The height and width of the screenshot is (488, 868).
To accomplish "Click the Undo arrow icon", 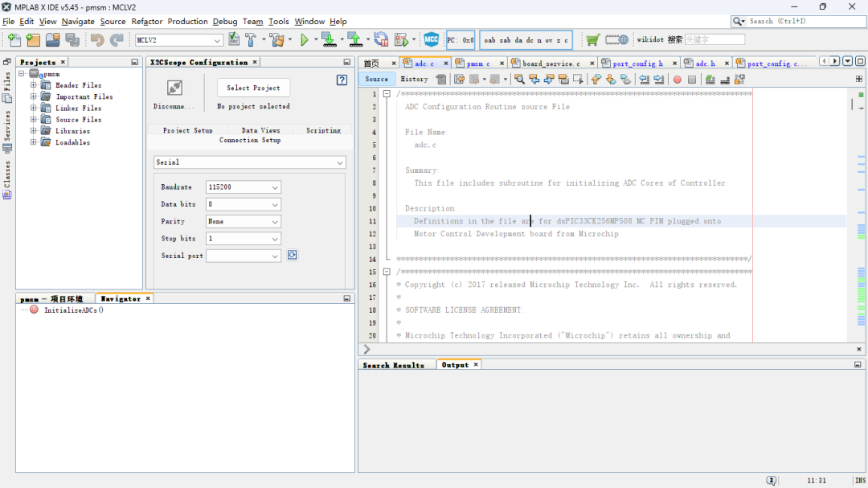I will (x=97, y=40).
